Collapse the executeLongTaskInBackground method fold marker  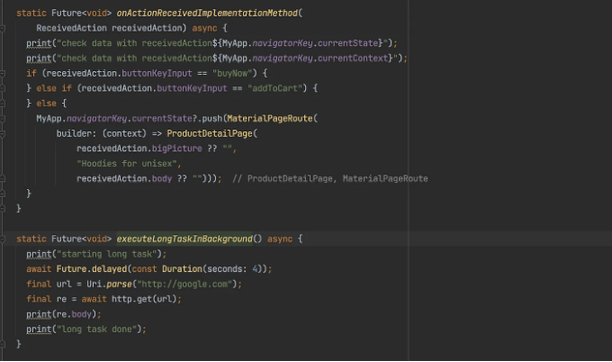(2, 239)
